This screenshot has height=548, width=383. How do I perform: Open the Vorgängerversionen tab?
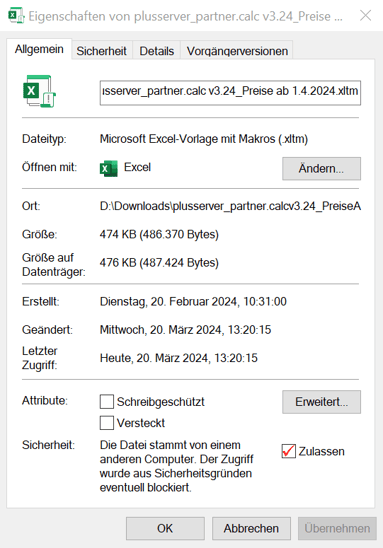point(237,51)
